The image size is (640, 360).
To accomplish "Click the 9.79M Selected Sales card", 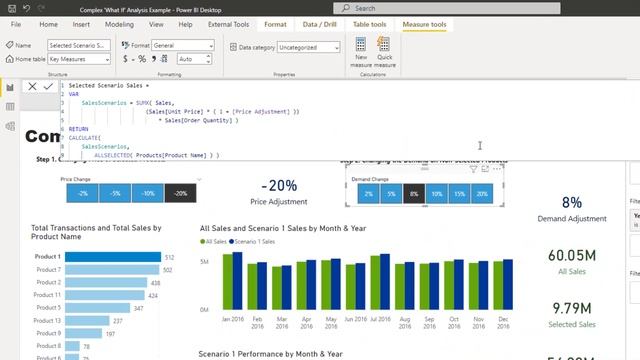I will (572, 314).
